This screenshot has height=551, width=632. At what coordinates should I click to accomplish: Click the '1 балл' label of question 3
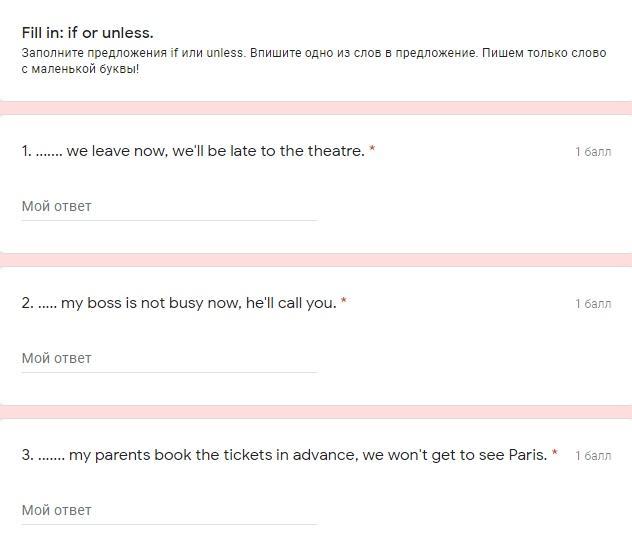tap(593, 456)
